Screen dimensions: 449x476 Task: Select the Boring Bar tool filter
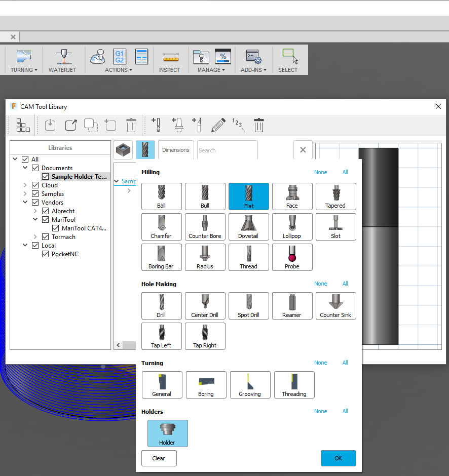pos(162,257)
